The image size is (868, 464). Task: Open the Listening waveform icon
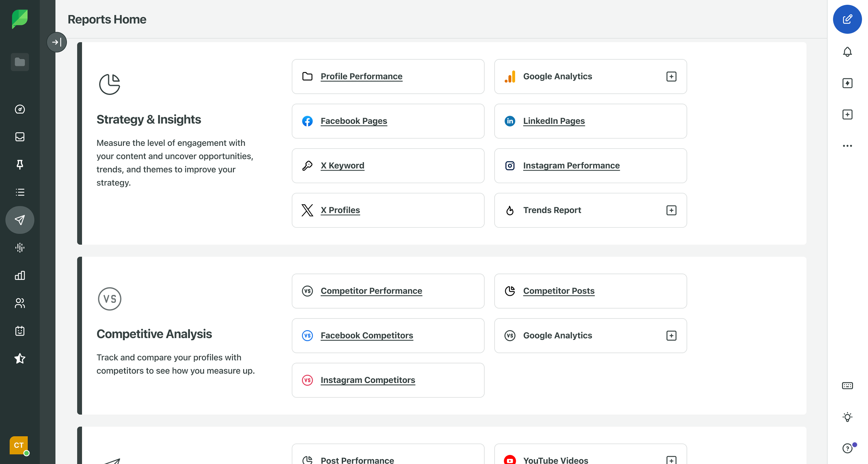(x=20, y=248)
